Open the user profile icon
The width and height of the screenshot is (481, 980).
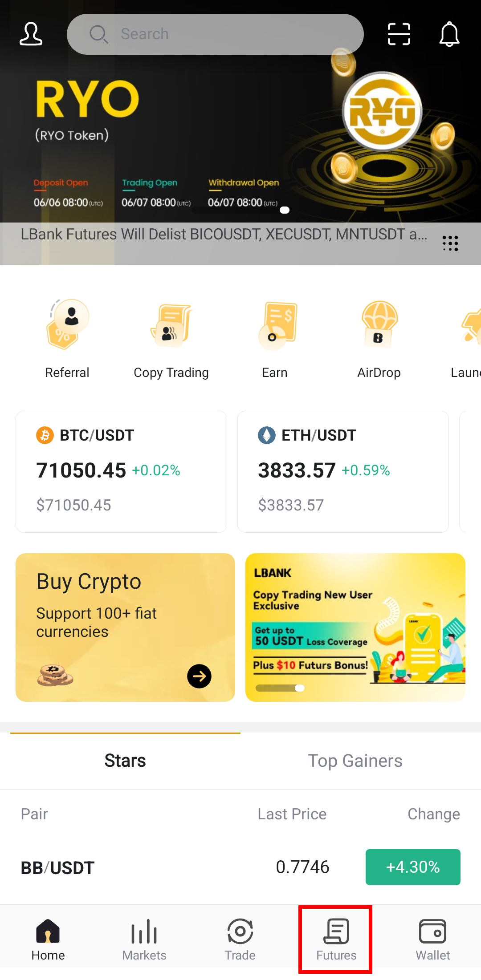click(x=31, y=34)
